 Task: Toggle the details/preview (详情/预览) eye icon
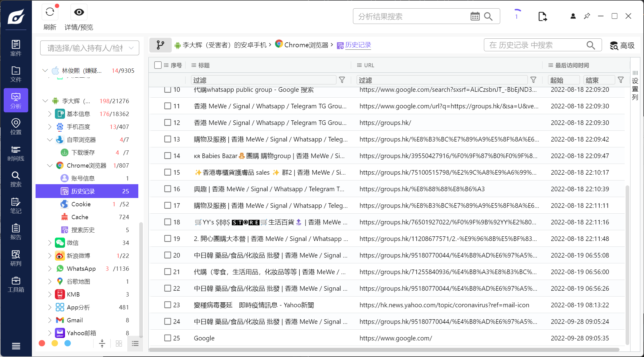pyautogui.click(x=79, y=12)
